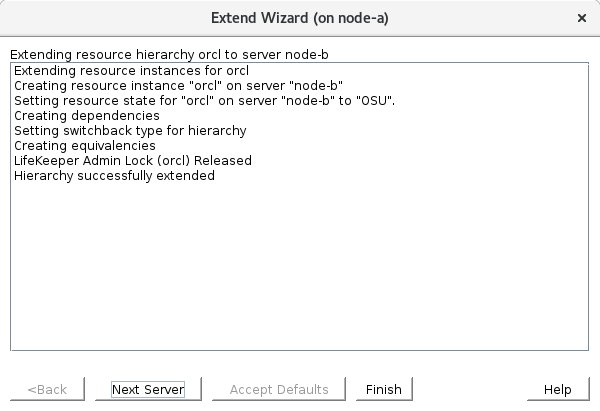This screenshot has width=600, height=411.
Task: Open Help for the Extend Wizard
Action: pos(557,389)
